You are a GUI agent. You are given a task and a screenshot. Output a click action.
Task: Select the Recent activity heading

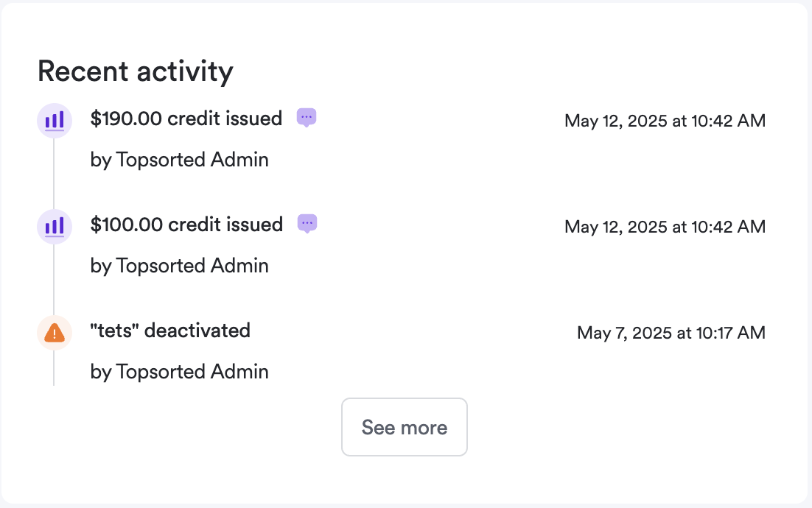(x=135, y=71)
